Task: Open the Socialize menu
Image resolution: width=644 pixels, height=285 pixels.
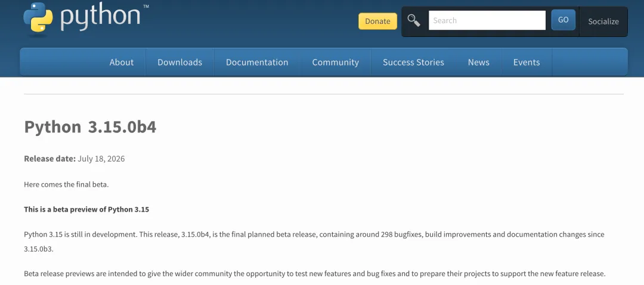Action: coord(603,21)
